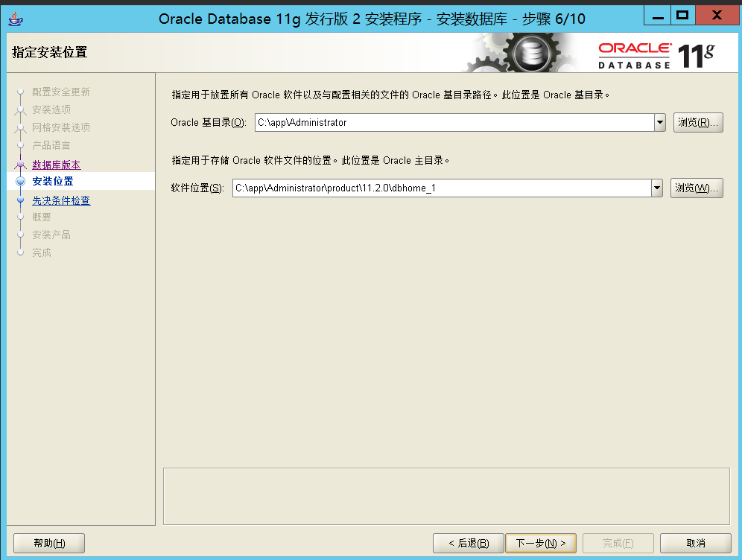Image resolution: width=742 pixels, height=560 pixels.
Task: Click the Java installer icon in title bar
Action: (x=16, y=19)
